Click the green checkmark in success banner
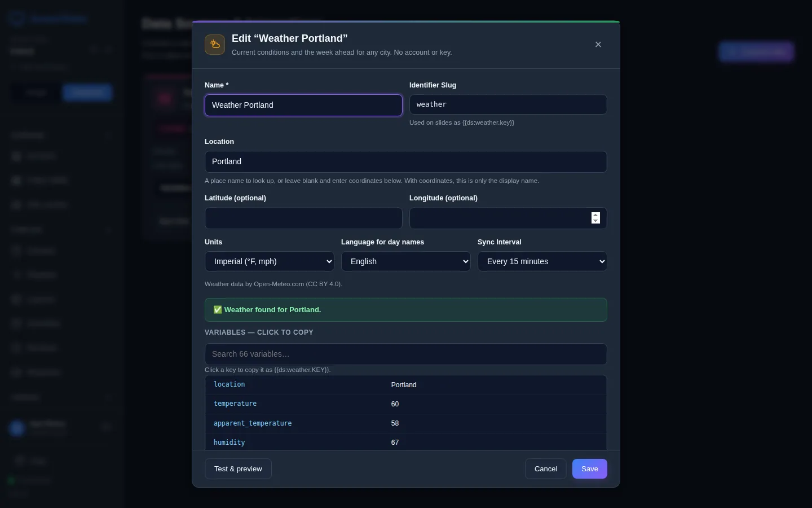 pos(218,310)
